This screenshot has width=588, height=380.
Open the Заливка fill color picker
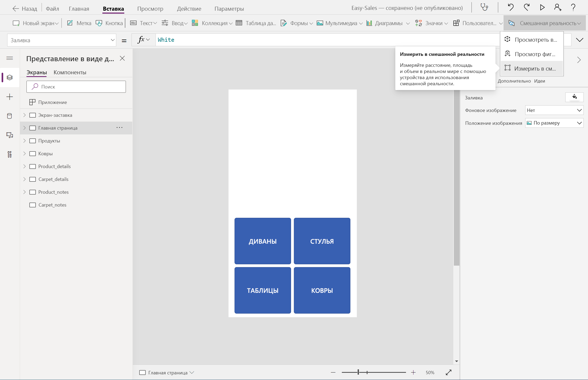[x=574, y=97]
